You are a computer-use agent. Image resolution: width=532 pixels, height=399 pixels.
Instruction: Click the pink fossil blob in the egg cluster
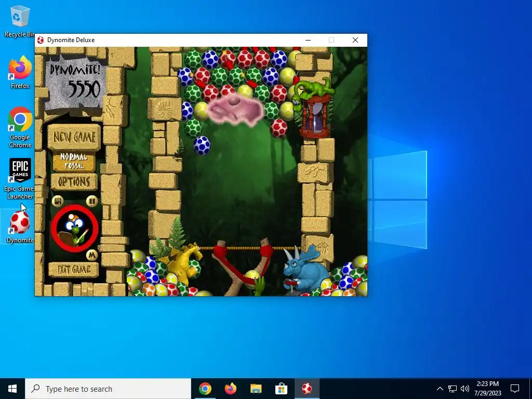pos(235,109)
